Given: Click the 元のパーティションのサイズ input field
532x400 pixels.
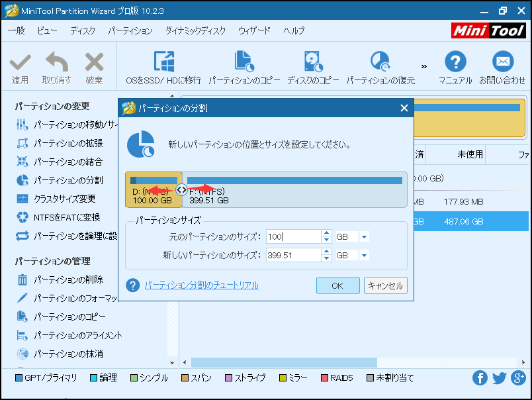Looking at the screenshot, I should [x=292, y=237].
